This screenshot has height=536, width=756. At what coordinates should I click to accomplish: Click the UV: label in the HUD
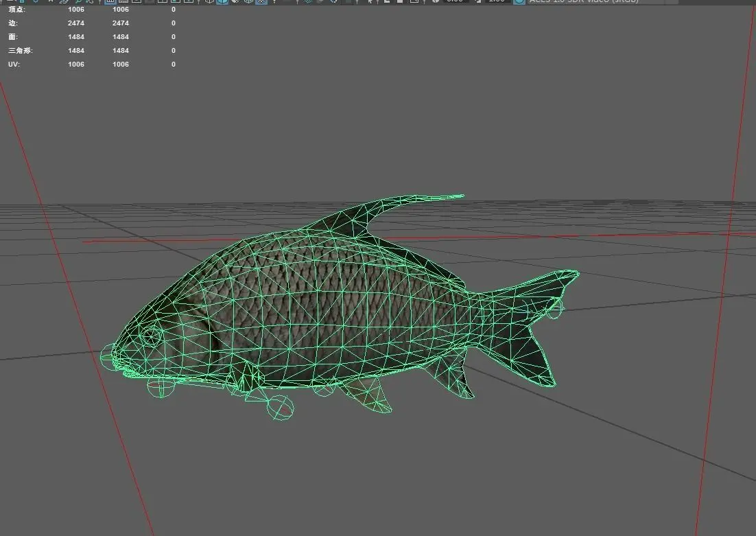pos(14,64)
